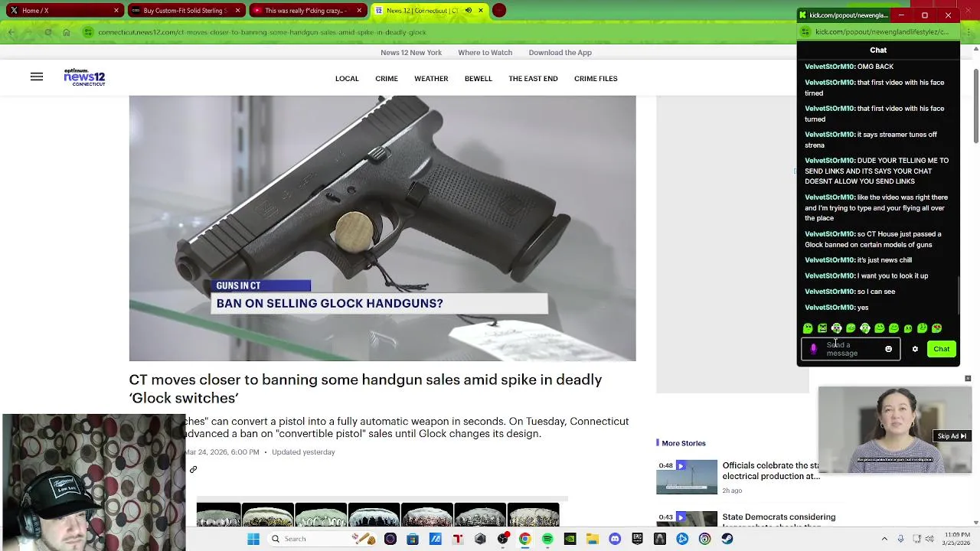Open the emoji picker in Kick chat

pyautogui.click(x=888, y=349)
